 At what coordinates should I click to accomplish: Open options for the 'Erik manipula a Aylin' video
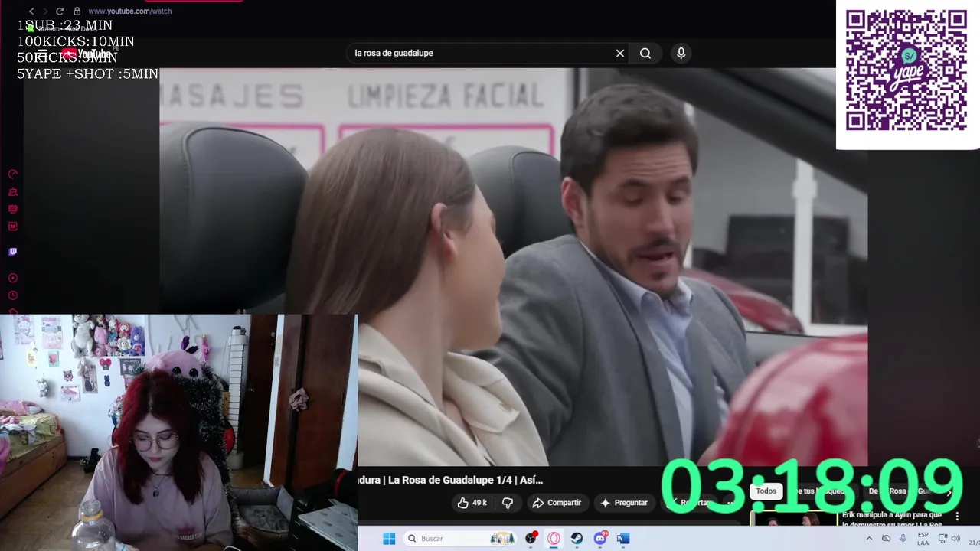point(956,517)
